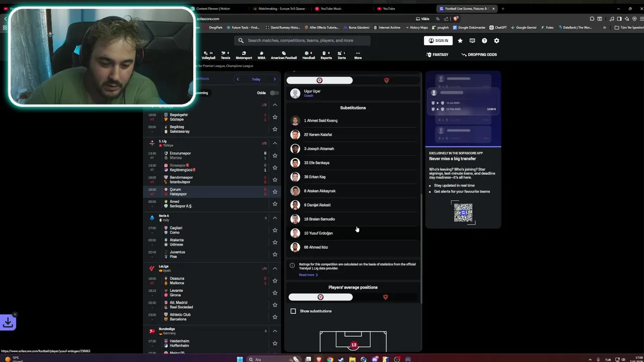The height and width of the screenshot is (362, 644).
Task: Click the Read more link
Action: [x=308, y=275]
